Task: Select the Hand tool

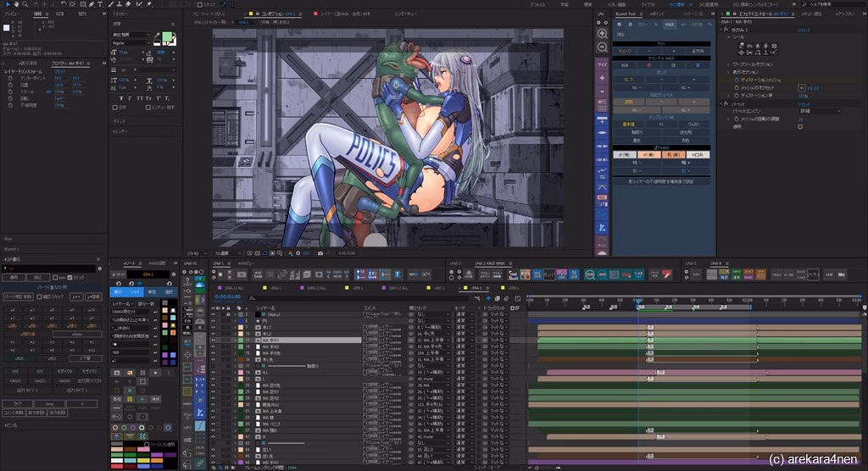Action: point(15,4)
